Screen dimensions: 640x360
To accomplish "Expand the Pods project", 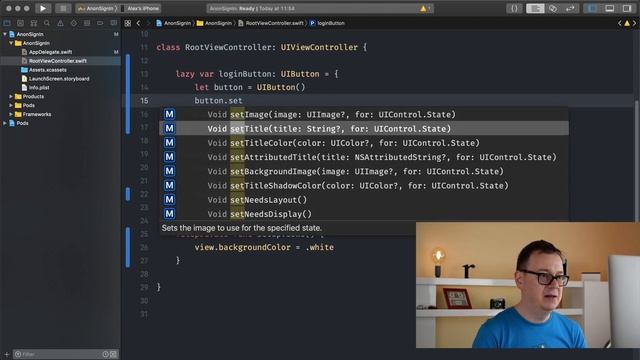I will 5,123.
